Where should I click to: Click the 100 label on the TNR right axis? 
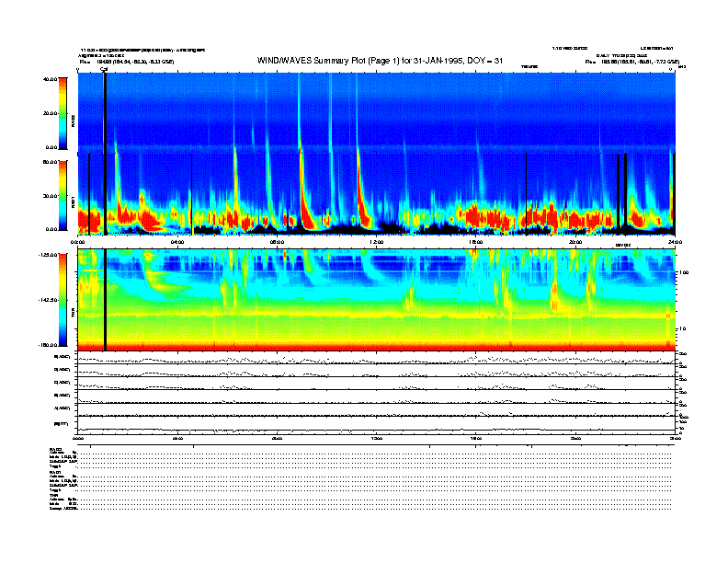click(x=684, y=272)
